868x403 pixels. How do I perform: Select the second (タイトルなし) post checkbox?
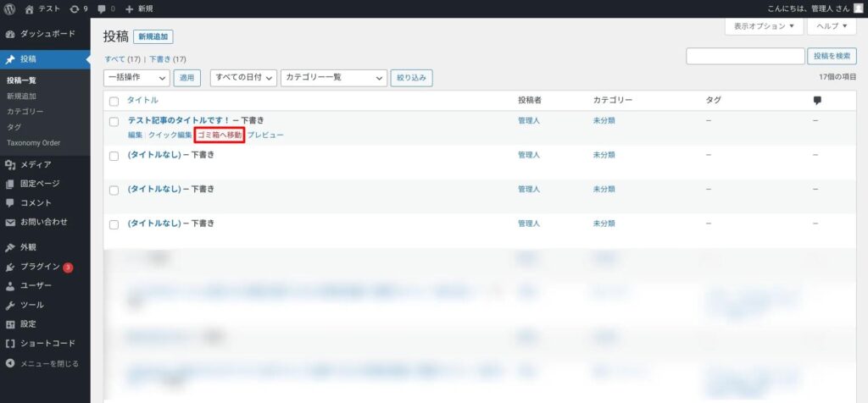coord(114,190)
